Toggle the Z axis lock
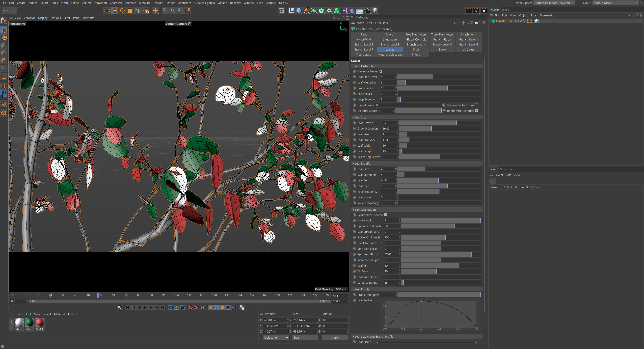Screen dimensions: 644x349 (180, 11)
